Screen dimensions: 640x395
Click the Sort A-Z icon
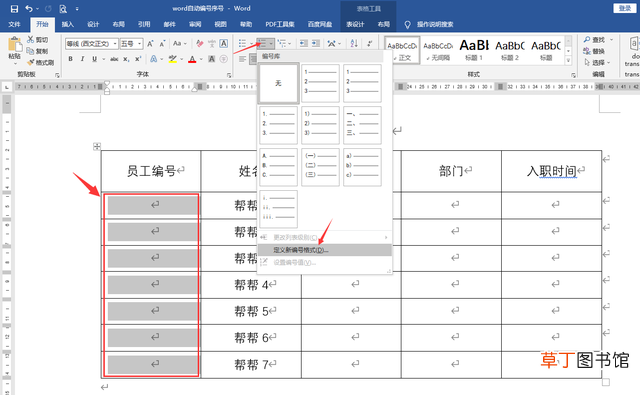354,43
